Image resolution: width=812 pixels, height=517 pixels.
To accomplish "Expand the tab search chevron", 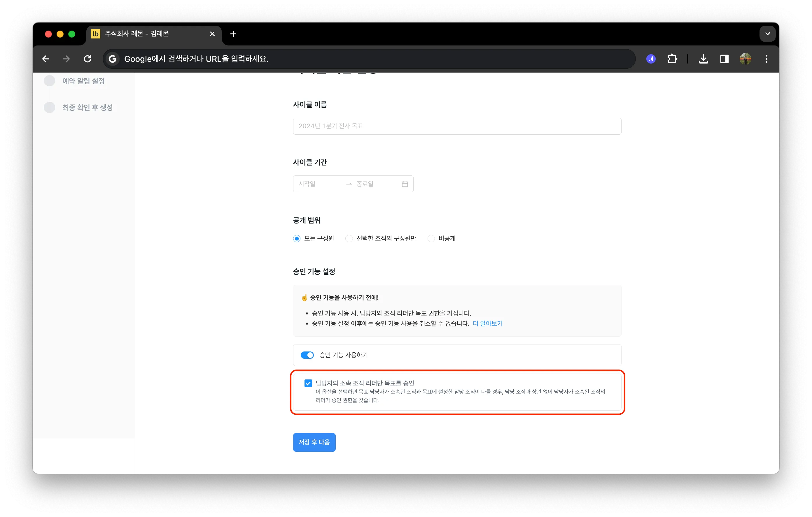I will click(x=767, y=34).
